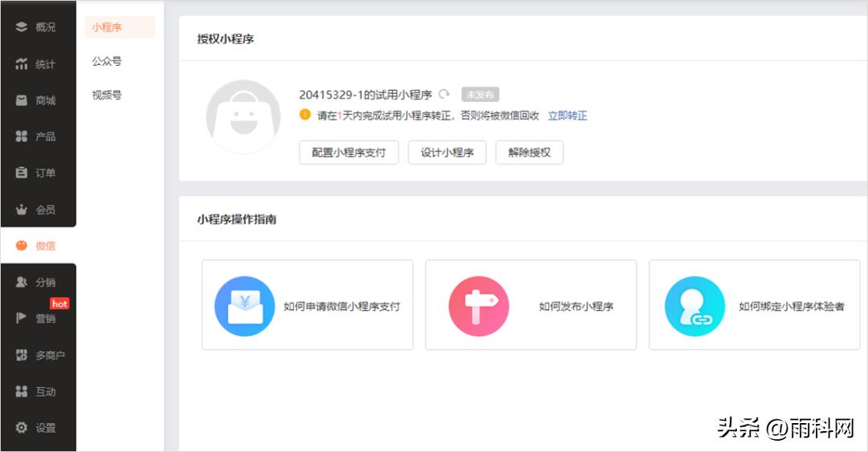
Task: Open 多商户 in the sidebar
Action: click(x=39, y=355)
